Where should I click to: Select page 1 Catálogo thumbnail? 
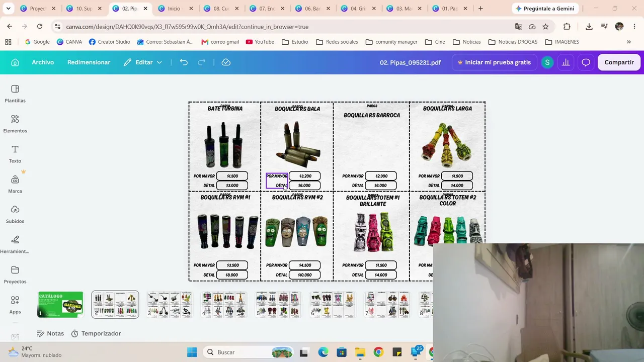tap(60, 305)
